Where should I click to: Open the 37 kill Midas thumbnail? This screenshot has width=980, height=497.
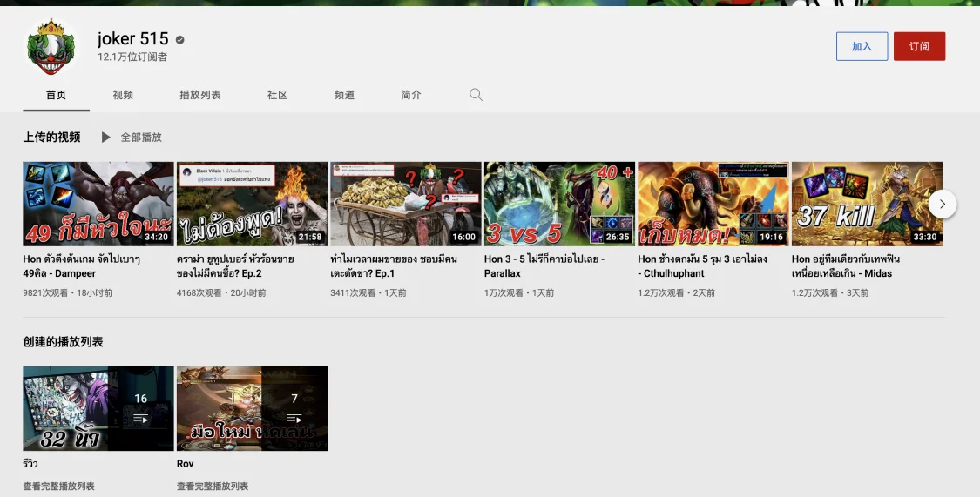click(x=867, y=205)
